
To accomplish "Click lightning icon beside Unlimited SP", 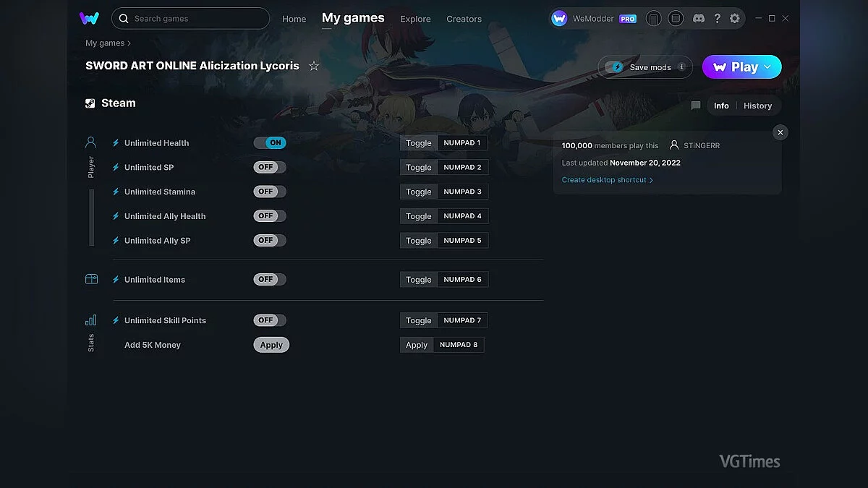I will (x=116, y=167).
